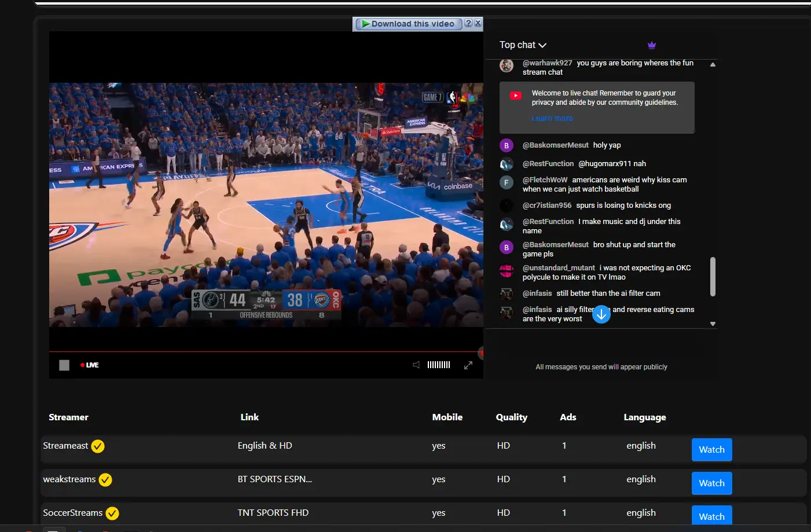Screen dimensions: 811x532
Task: Enter fullscreen mode on the player
Action: pos(468,365)
